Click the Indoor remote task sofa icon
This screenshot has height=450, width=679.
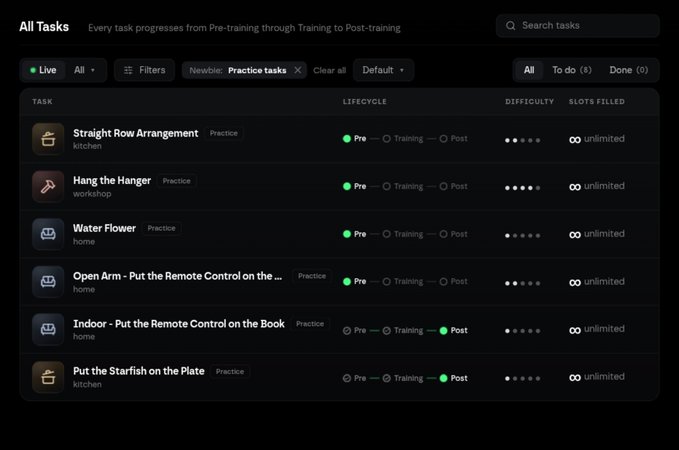(48, 330)
